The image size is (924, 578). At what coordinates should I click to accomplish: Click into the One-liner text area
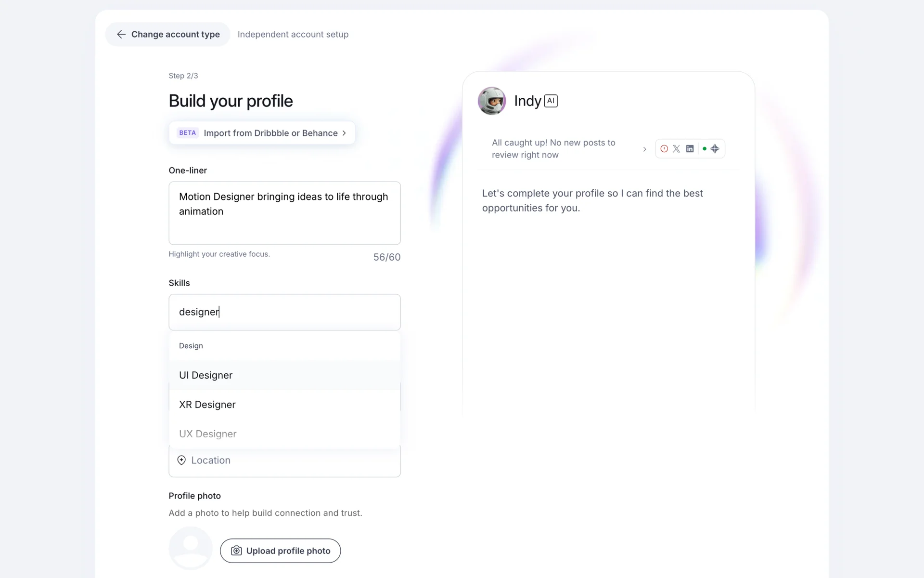coord(284,213)
